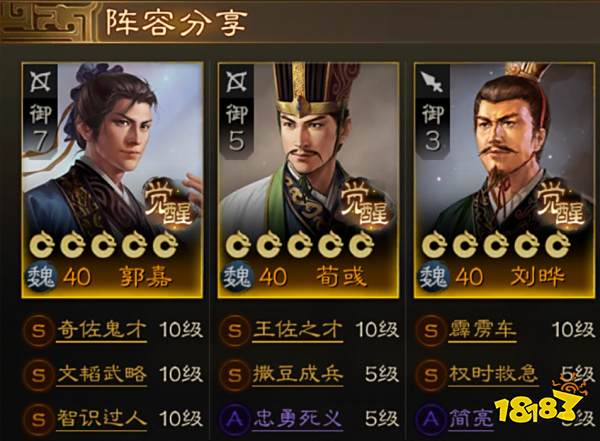Click the 觉醒 awakening badge on 刘晔's portrait
This screenshot has height=441, width=600.
[x=561, y=204]
